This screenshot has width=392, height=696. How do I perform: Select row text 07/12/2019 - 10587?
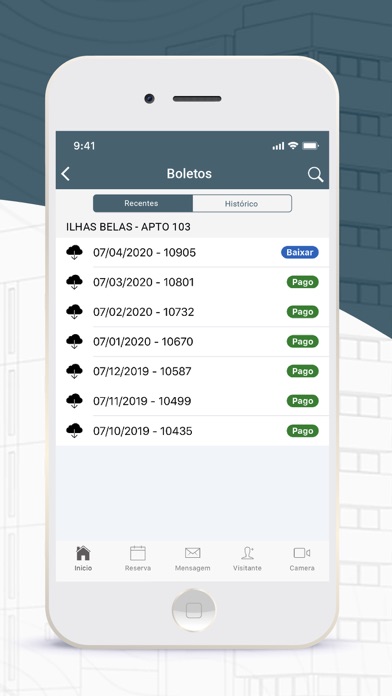(142, 371)
